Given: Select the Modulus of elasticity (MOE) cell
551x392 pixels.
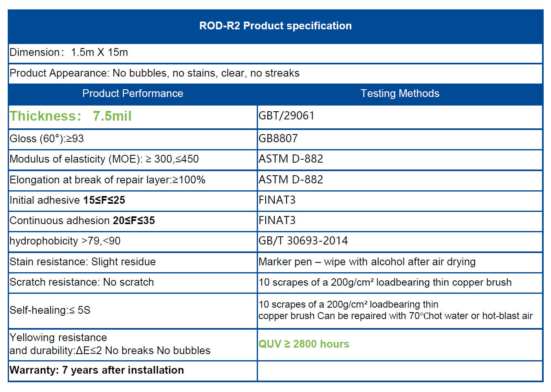Looking at the screenshot, I should [x=104, y=159].
